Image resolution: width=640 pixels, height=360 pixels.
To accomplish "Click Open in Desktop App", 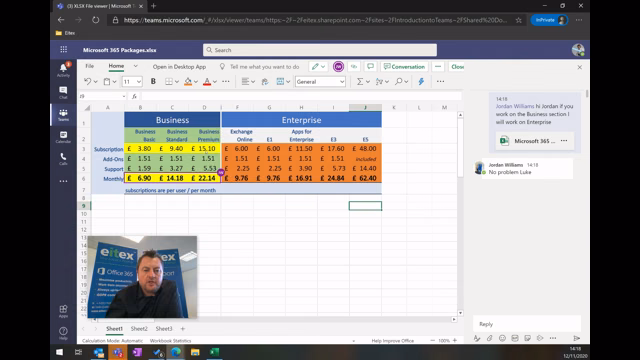I will 179,67.
